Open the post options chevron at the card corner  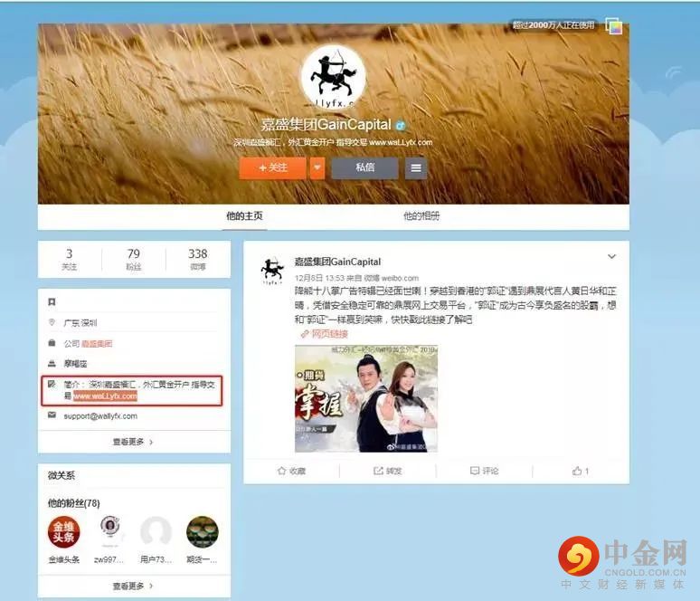pyautogui.click(x=611, y=256)
